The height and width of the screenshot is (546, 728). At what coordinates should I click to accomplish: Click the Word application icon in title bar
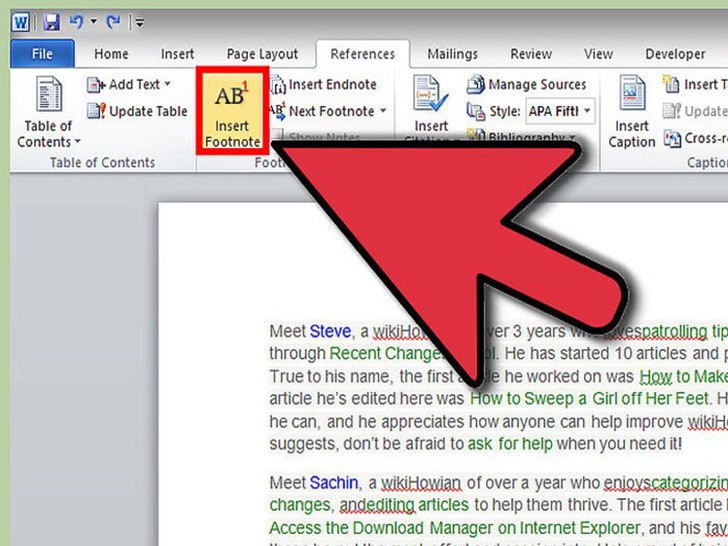20,21
